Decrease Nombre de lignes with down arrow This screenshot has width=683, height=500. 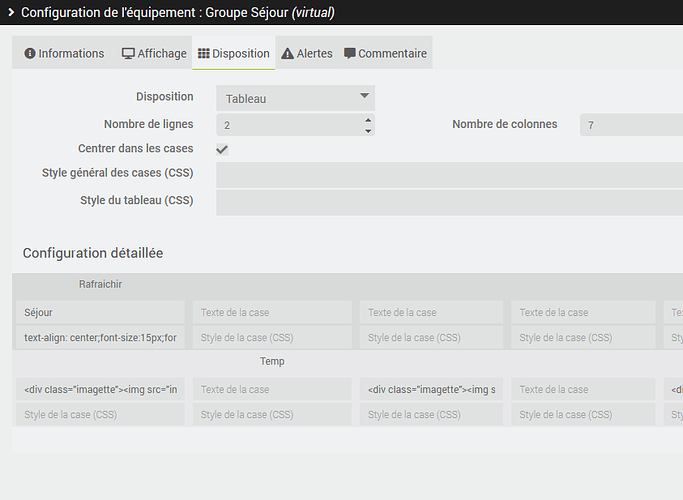click(x=368, y=131)
